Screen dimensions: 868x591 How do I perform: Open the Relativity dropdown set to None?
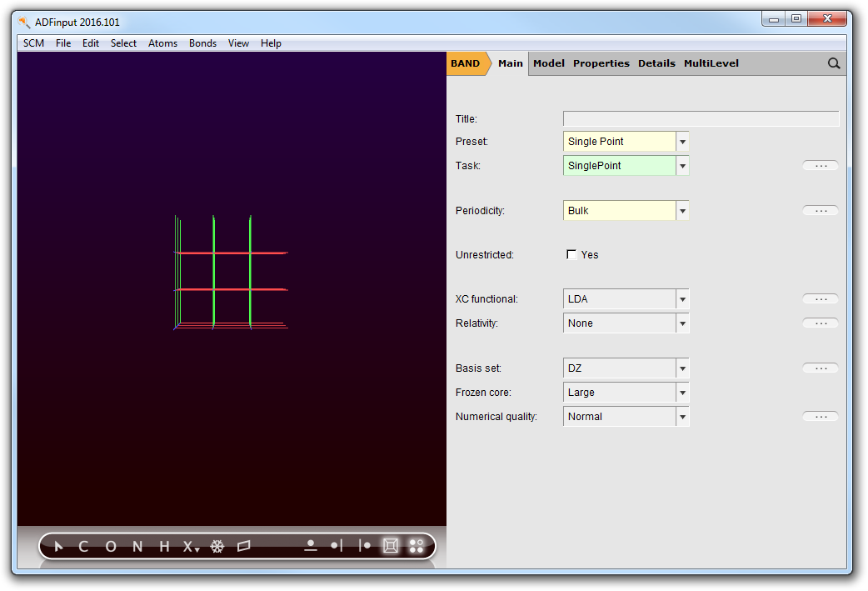(626, 323)
